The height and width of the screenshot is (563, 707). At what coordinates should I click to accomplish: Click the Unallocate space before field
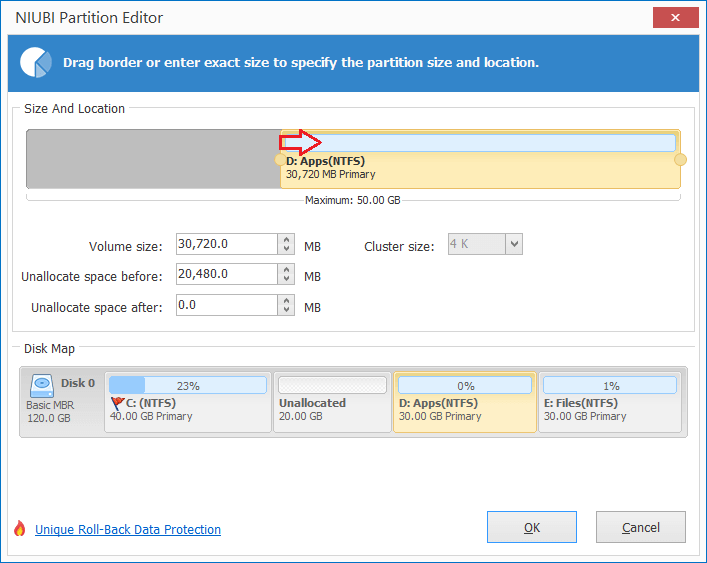point(227,274)
